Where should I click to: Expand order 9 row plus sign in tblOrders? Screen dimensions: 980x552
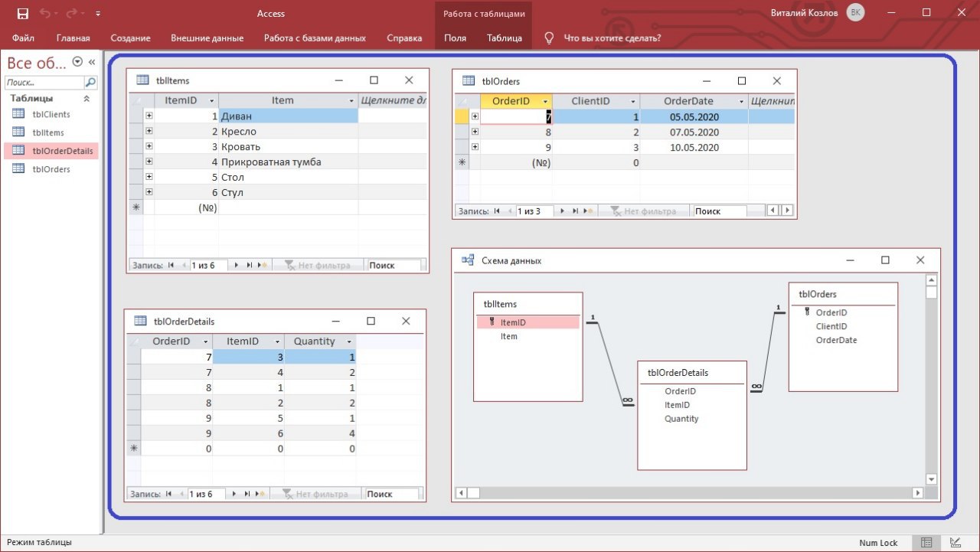coord(475,147)
